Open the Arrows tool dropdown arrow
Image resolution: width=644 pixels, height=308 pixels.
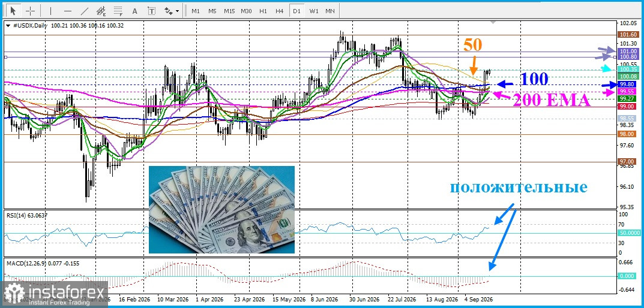(x=178, y=11)
